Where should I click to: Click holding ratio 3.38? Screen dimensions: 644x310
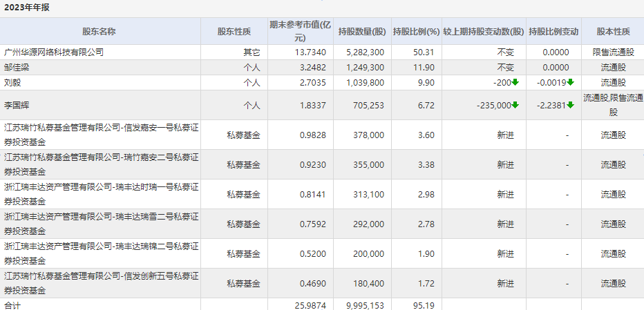(428, 164)
